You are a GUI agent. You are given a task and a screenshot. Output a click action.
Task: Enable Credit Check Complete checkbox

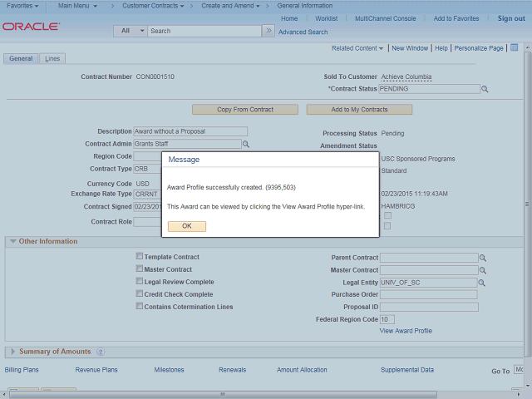pyautogui.click(x=139, y=293)
